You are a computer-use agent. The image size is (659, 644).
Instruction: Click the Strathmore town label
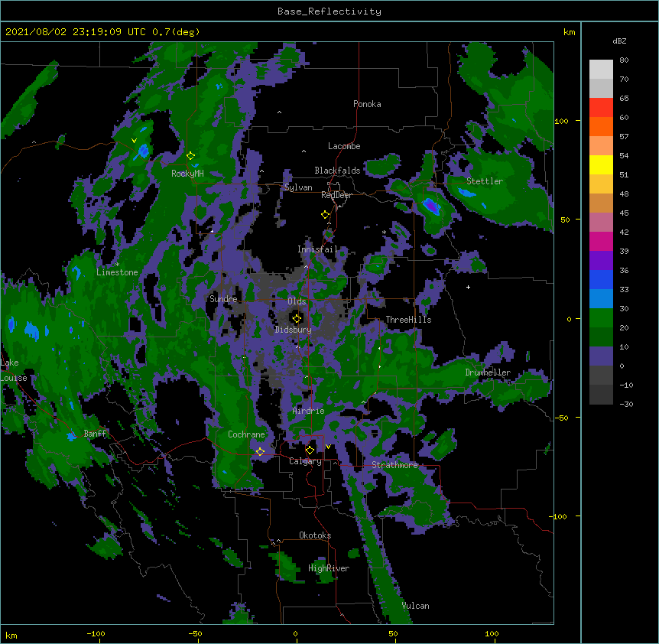pyautogui.click(x=394, y=465)
